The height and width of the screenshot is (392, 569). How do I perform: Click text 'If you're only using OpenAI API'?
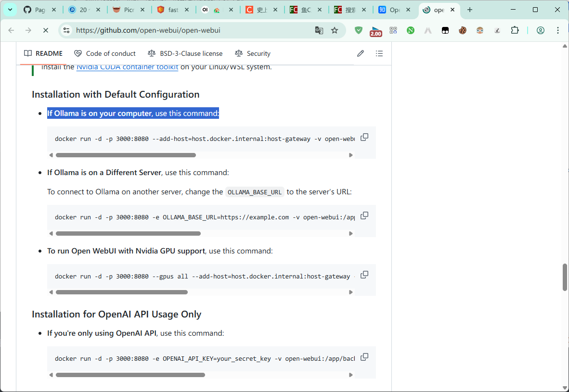tap(102, 333)
